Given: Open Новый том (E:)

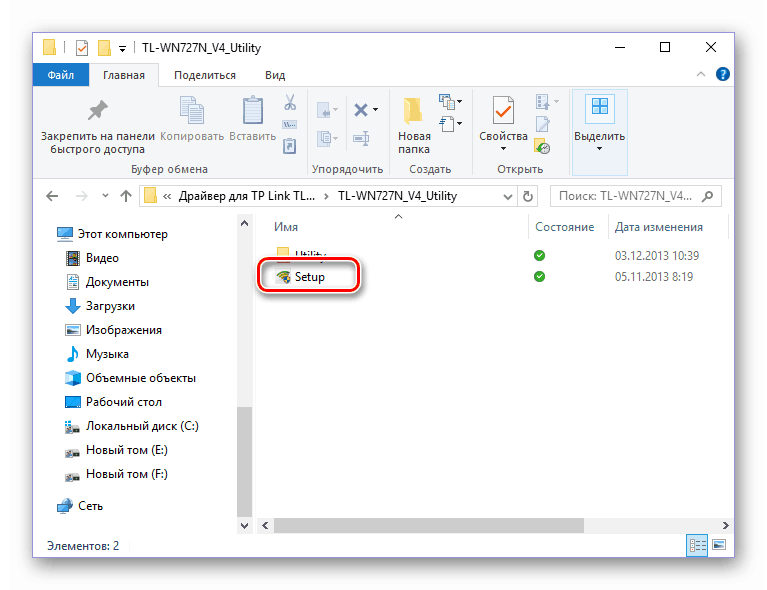Looking at the screenshot, I should [x=116, y=450].
